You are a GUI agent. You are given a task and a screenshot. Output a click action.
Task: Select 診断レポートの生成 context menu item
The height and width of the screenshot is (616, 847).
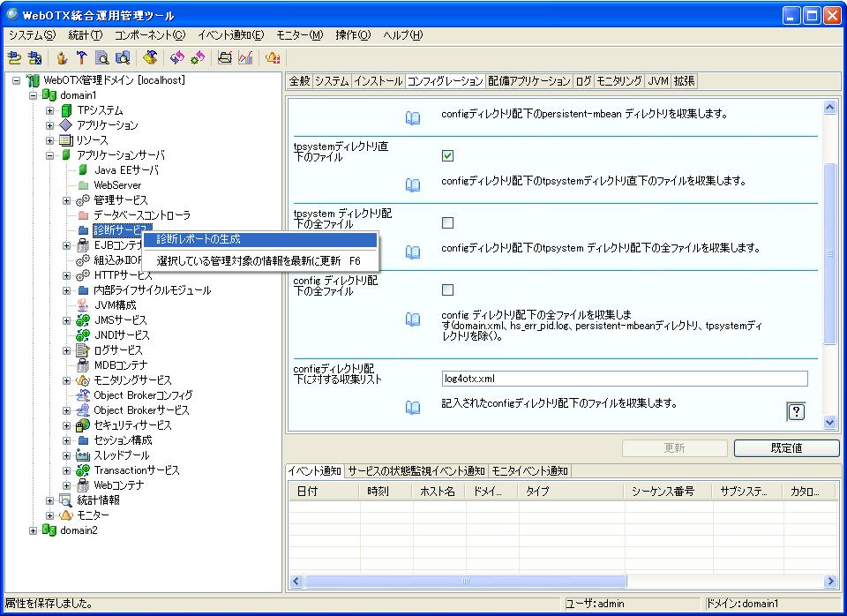pyautogui.click(x=198, y=239)
